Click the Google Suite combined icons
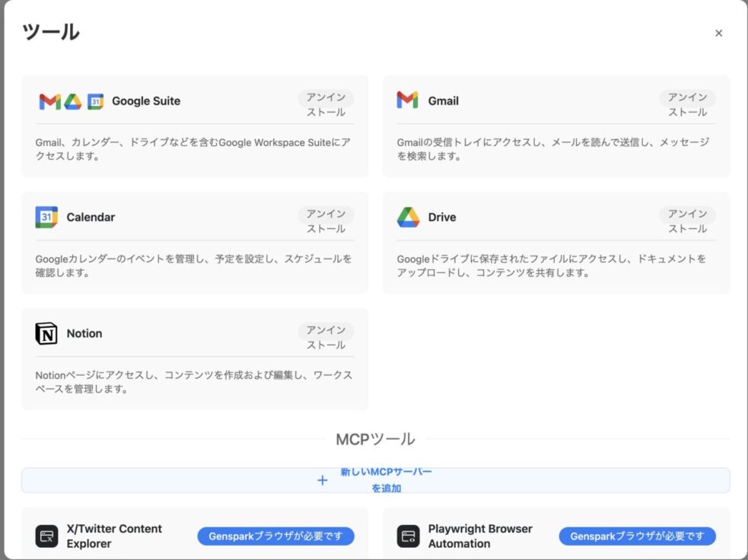 [x=71, y=101]
